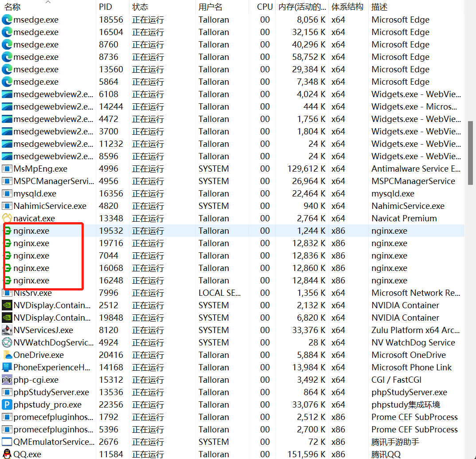Screen dimensions: 476x459
Task: Select PID cell 8596
Action: click(x=109, y=157)
